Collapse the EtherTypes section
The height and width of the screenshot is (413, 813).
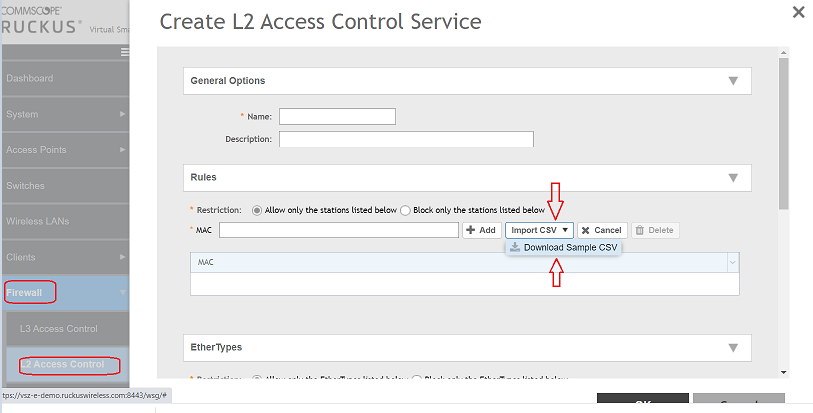(733, 348)
